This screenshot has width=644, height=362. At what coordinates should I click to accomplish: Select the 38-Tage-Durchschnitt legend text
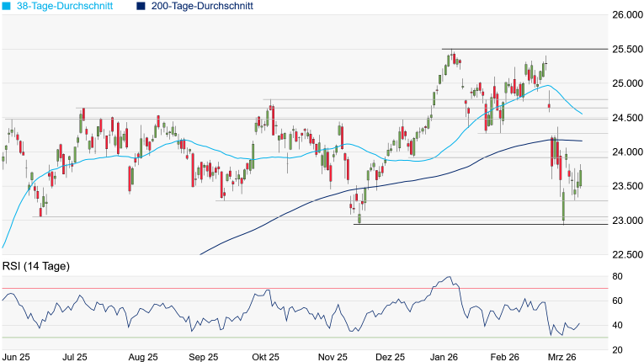(x=68, y=6)
